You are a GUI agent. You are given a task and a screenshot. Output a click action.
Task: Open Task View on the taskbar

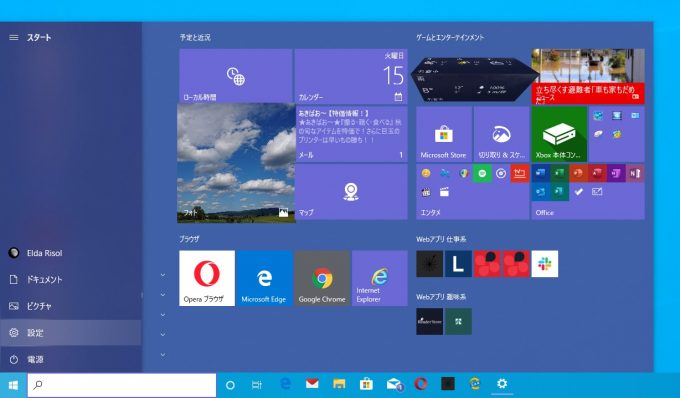tap(257, 385)
